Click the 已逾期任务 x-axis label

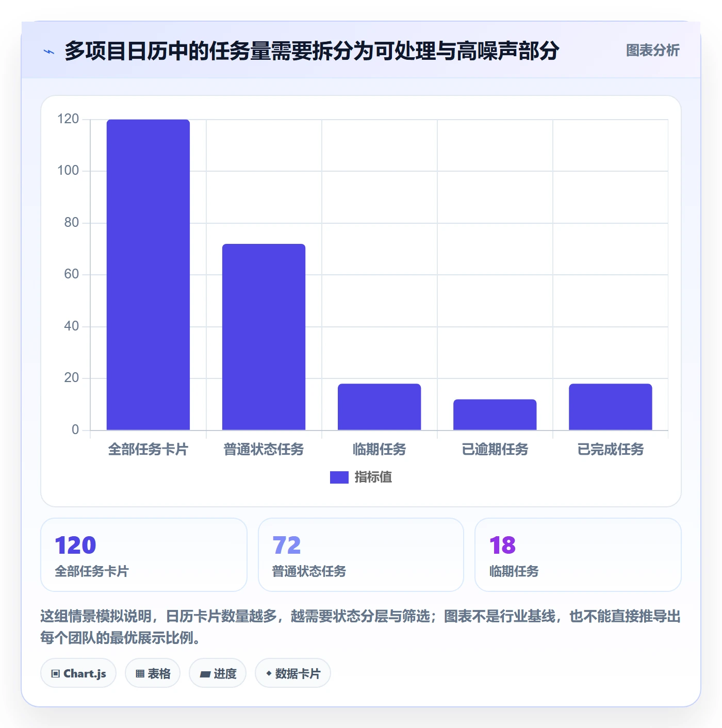pyautogui.click(x=495, y=450)
